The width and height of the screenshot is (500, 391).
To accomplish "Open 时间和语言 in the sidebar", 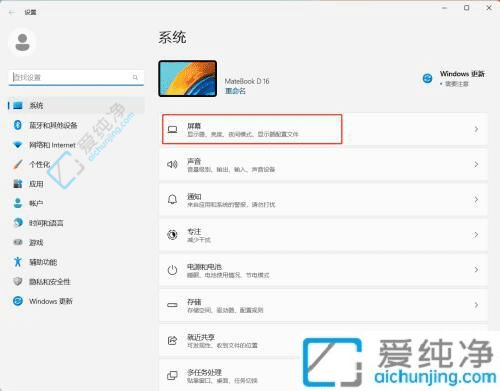I will (x=76, y=223).
